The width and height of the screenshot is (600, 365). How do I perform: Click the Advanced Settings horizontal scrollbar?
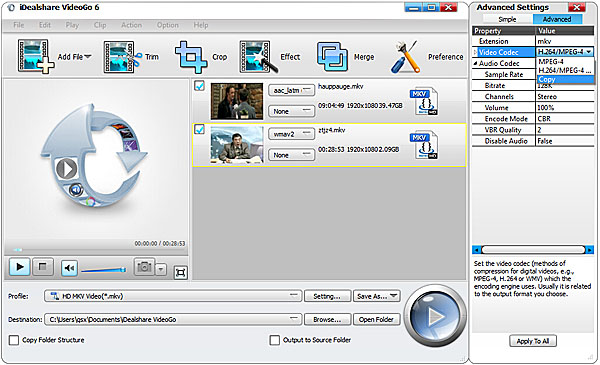(533, 250)
